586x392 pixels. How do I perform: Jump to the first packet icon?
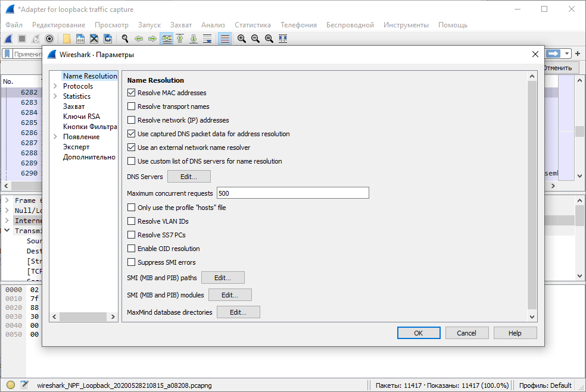[180, 39]
